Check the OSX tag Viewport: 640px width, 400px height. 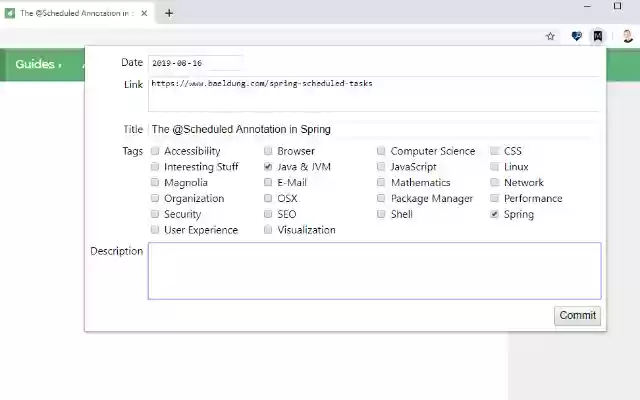click(268, 198)
